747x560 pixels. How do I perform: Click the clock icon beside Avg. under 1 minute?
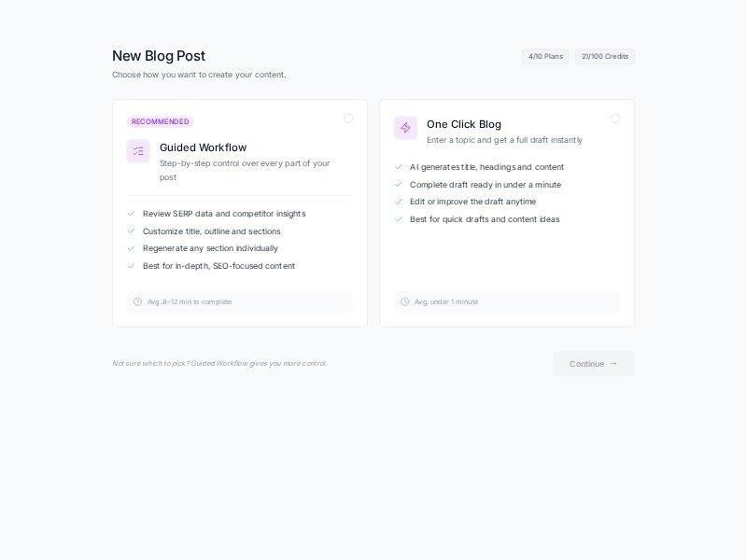[404, 301]
